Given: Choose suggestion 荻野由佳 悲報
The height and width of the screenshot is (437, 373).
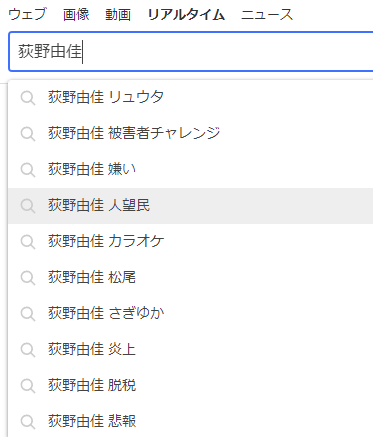Looking at the screenshot, I should point(191,421).
